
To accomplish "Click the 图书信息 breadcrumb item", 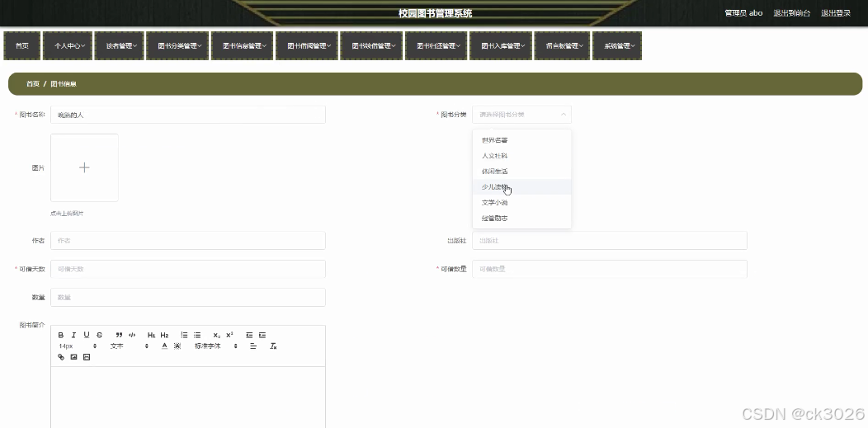I will [63, 84].
